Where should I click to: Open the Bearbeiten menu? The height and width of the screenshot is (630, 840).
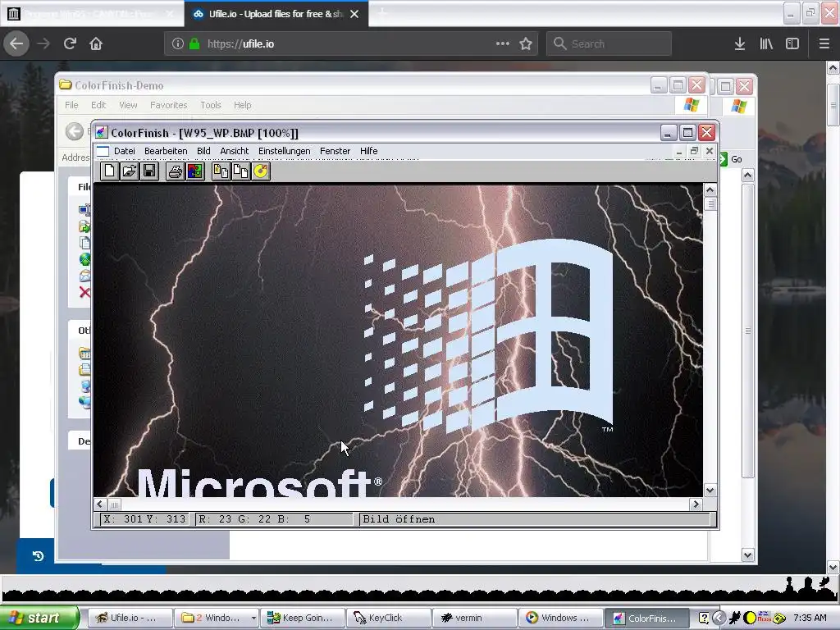pyautogui.click(x=166, y=151)
